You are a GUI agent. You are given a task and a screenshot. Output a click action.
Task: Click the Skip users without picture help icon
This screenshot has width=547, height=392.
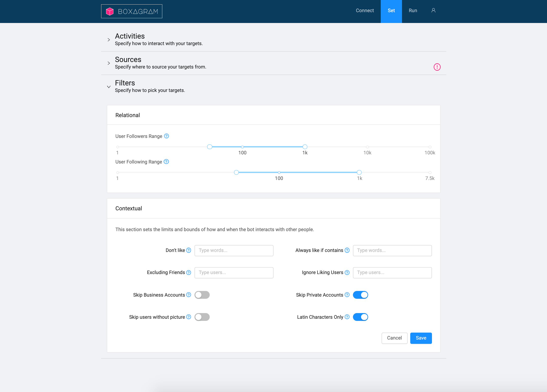(x=189, y=317)
